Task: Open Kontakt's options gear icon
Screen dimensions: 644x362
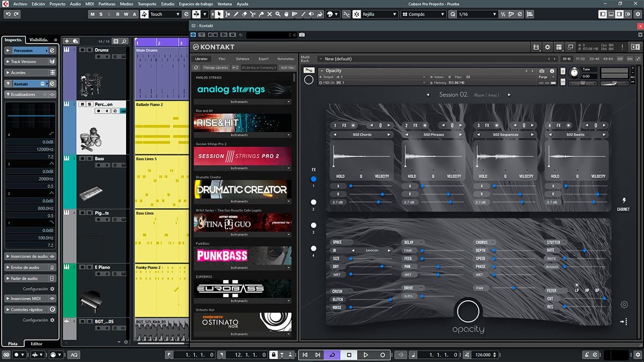Action: [547, 47]
